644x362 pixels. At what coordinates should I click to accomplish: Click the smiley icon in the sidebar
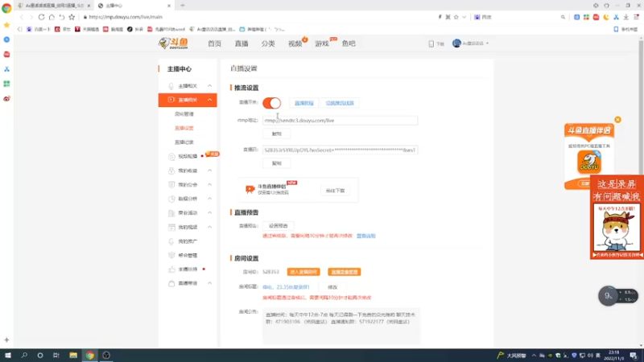(x=171, y=156)
